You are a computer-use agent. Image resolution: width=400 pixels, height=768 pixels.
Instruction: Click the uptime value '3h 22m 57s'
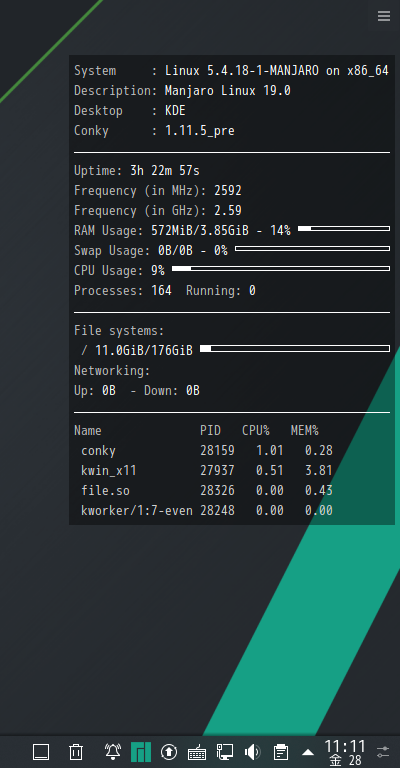165,171
